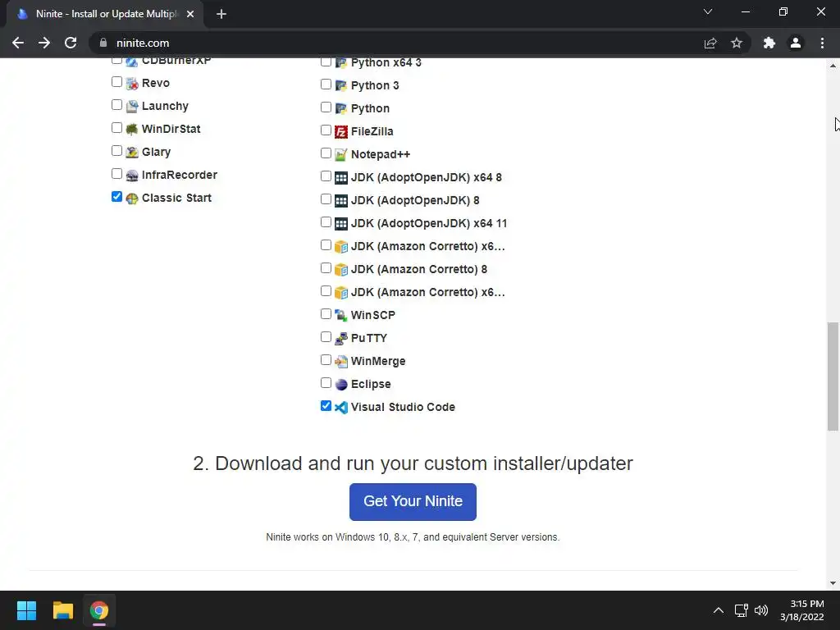
Task: Go forward using the browser forward arrow
Action: 44,43
